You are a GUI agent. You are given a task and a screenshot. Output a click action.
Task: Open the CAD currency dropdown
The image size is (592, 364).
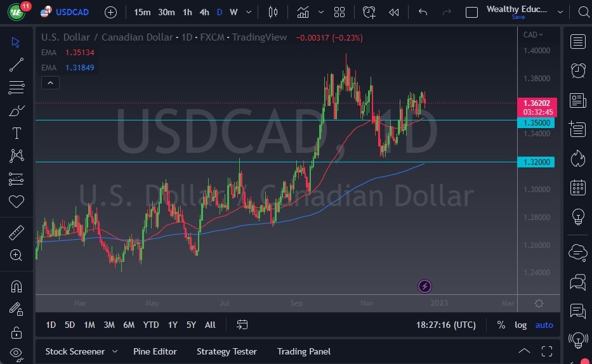coord(533,35)
